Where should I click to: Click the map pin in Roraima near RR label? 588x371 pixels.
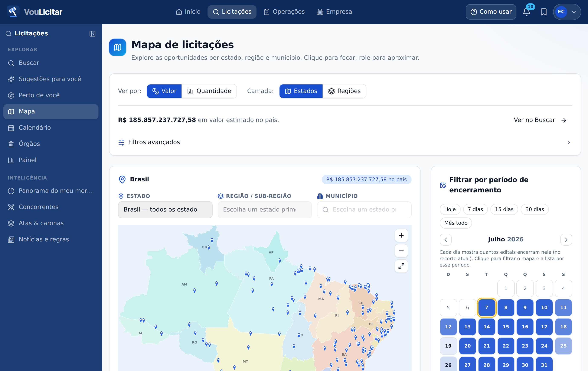pos(209,247)
